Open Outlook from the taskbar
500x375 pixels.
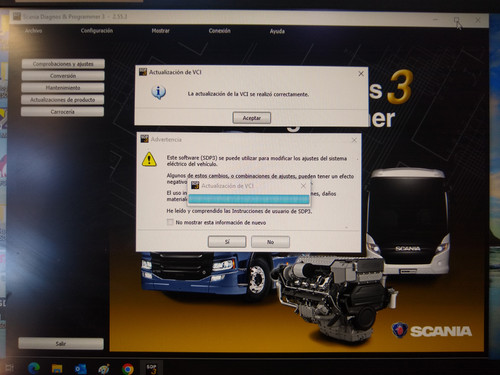[81, 369]
